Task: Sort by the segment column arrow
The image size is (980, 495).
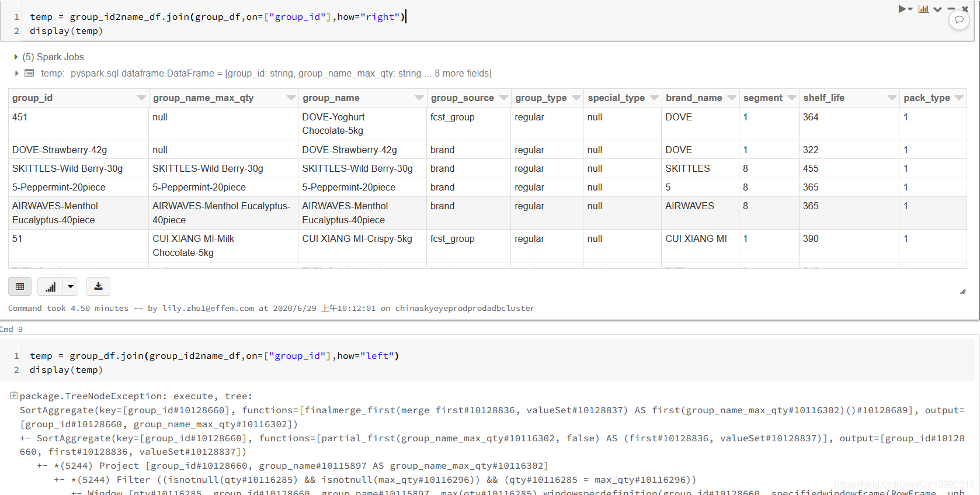Action: 792,98
